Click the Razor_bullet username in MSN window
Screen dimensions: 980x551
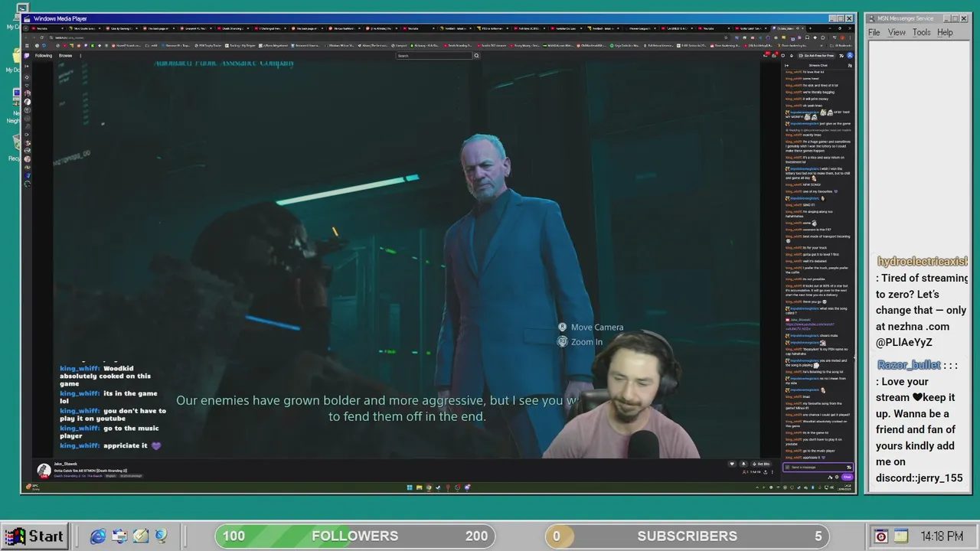click(909, 365)
